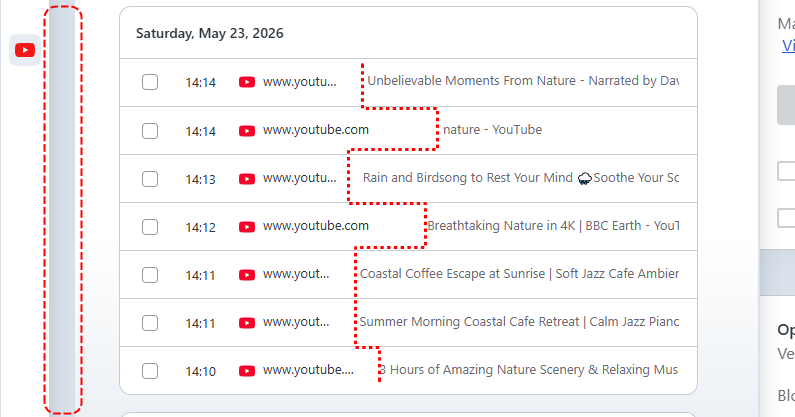The height and width of the screenshot is (417, 795).
Task: Click the 14:11 timestamp in Coastal Coffee row
Action: [x=201, y=275]
